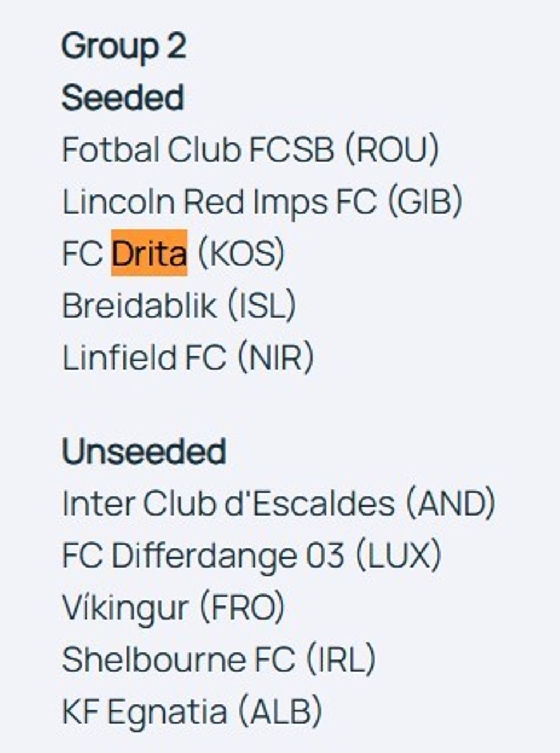The height and width of the screenshot is (753, 560).
Task: Click the highlighted Drita word
Action: 149,253
